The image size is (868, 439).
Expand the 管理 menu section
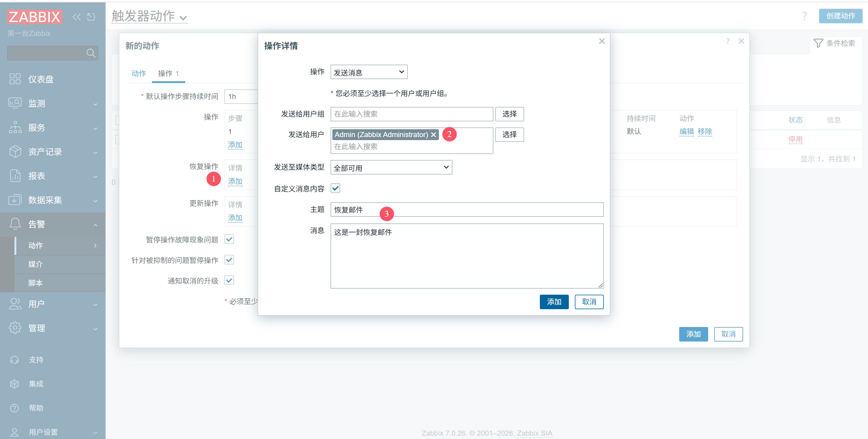95,329
